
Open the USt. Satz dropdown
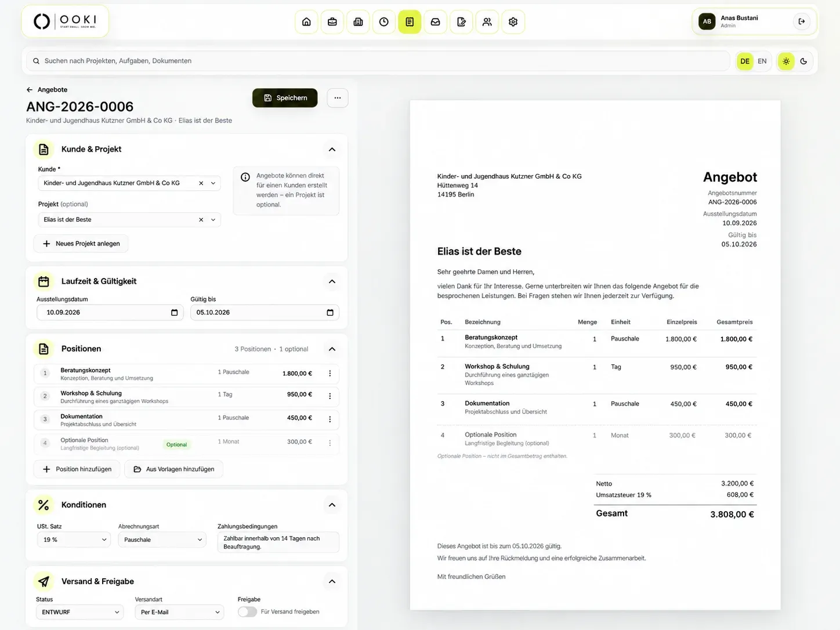[x=74, y=540]
